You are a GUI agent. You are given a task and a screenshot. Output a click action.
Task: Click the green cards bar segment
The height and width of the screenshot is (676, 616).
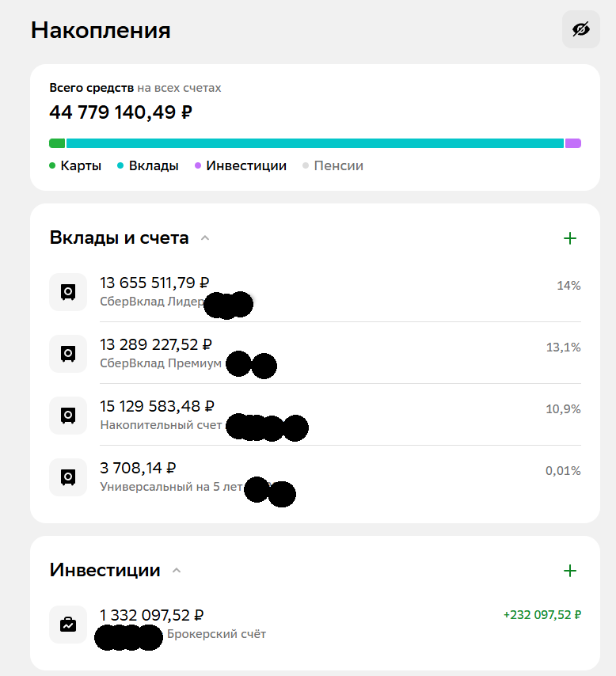[57, 143]
